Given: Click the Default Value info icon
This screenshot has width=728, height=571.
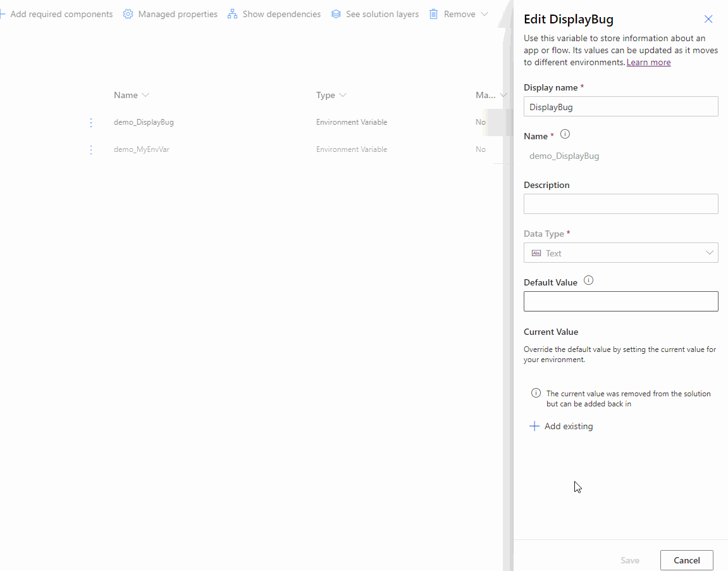Looking at the screenshot, I should [588, 280].
